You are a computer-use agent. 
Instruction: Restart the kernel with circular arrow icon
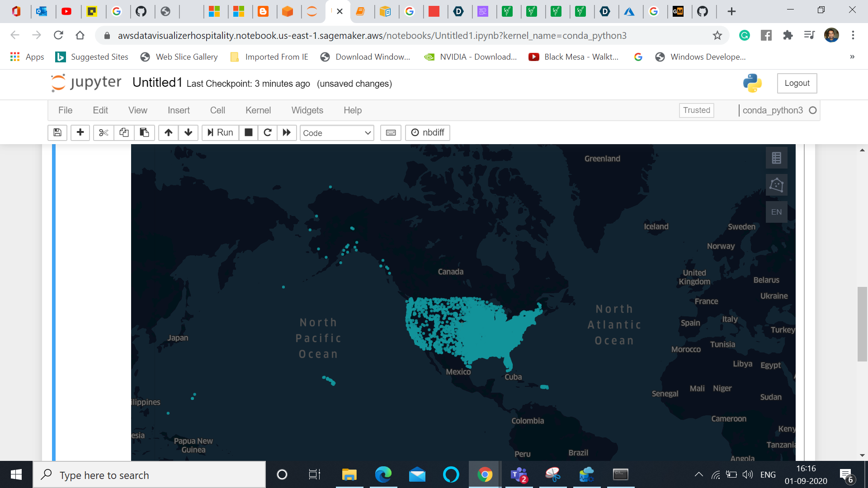pyautogui.click(x=268, y=132)
